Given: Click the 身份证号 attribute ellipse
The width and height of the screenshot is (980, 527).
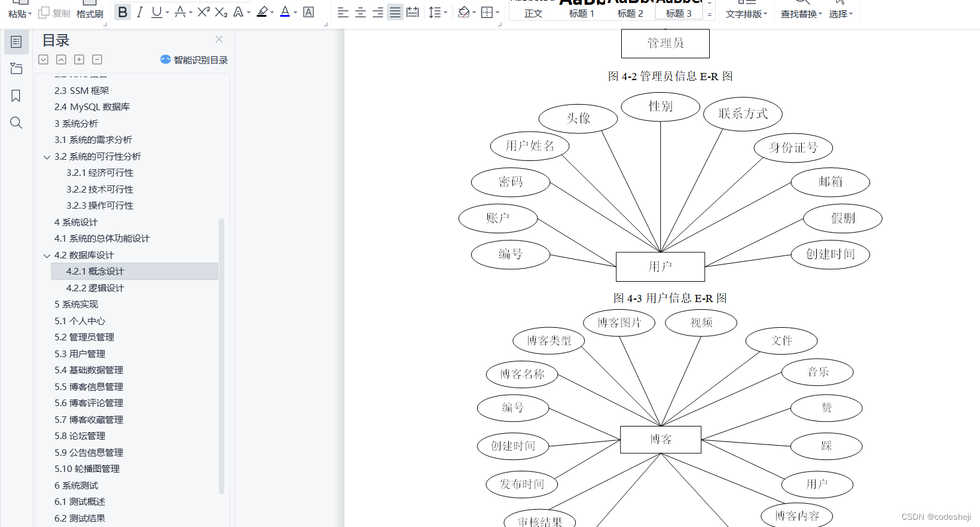Looking at the screenshot, I should point(793,147).
